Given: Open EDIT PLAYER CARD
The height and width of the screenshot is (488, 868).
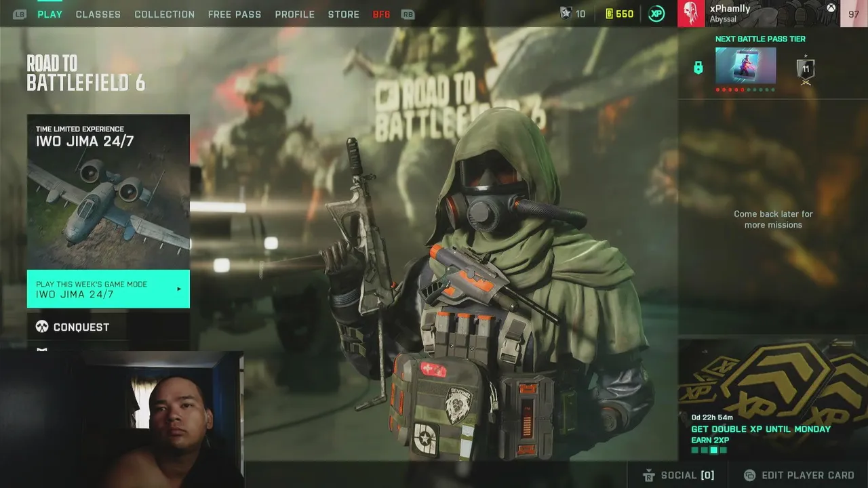Looking at the screenshot, I should [799, 475].
